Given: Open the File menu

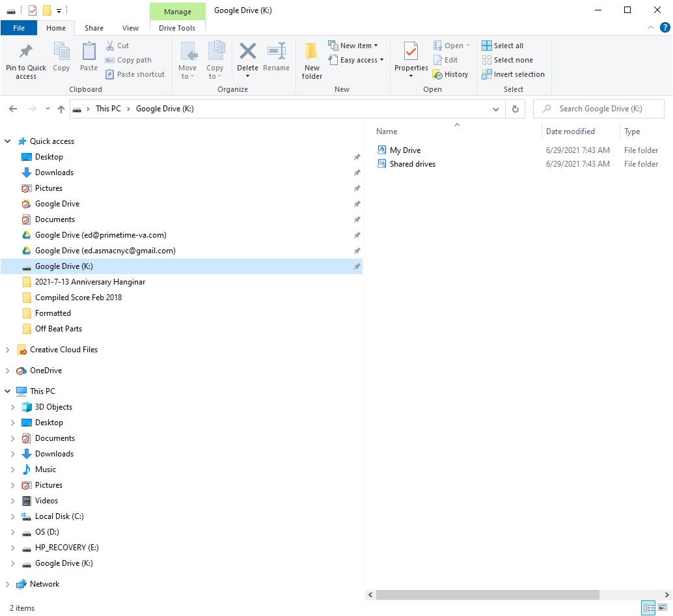Looking at the screenshot, I should pyautogui.click(x=19, y=28).
